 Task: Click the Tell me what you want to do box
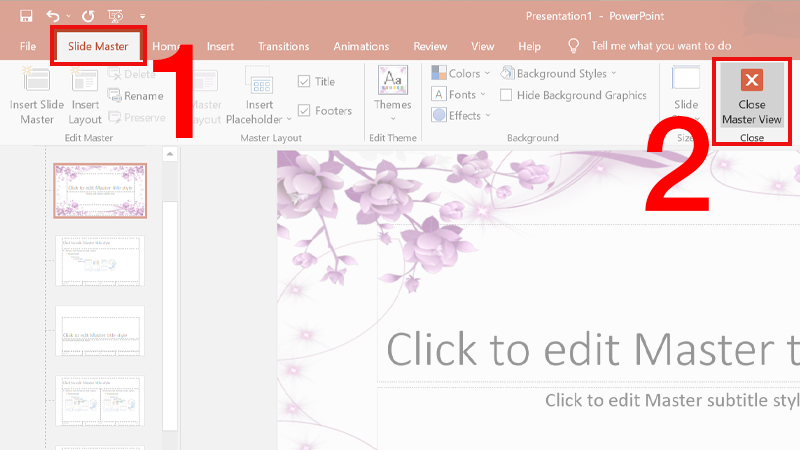661,46
